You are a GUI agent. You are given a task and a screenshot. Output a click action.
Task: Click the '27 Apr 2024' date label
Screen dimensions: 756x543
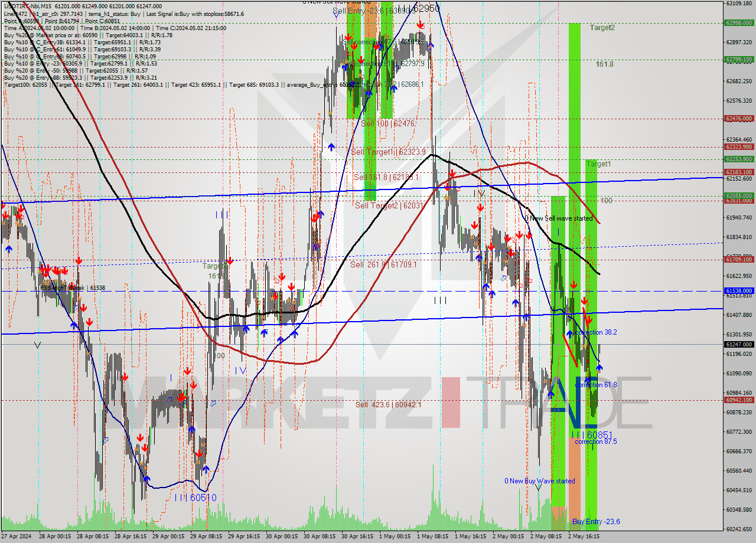17,537
